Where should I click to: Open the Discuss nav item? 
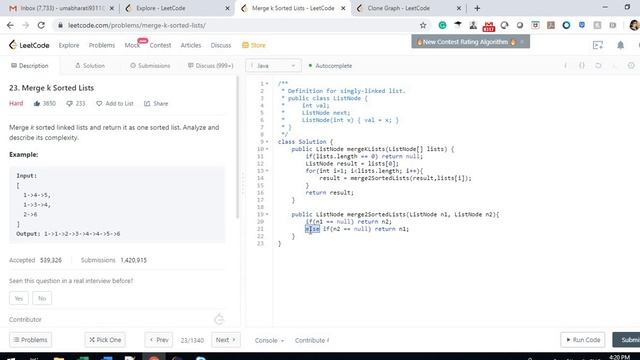pos(221,45)
